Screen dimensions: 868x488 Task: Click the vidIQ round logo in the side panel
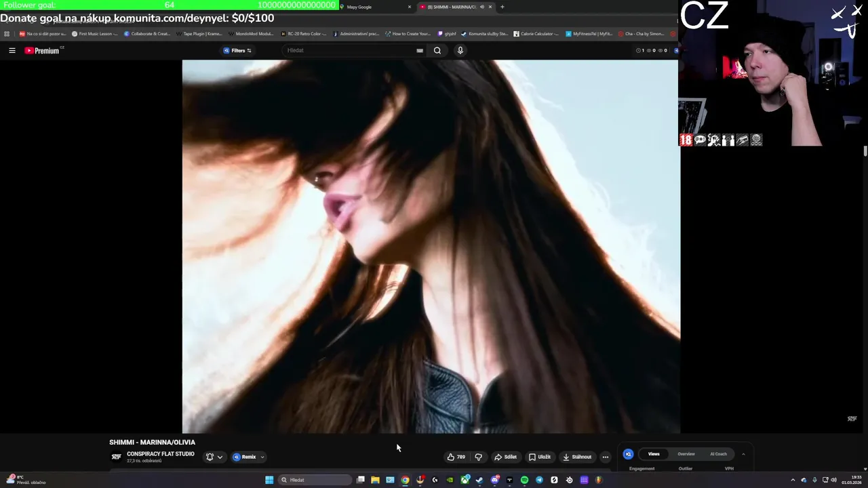tap(628, 454)
